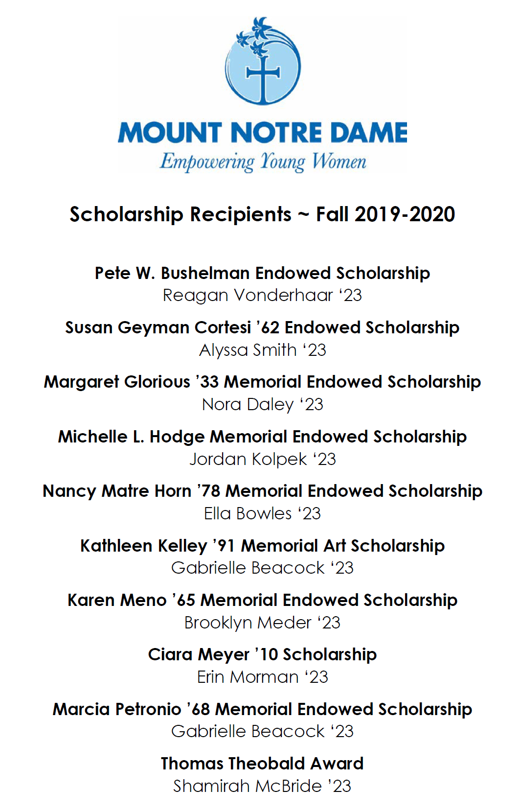Screen dimensions: 521x812
Task: Select the Thomas Theobald Award heading
Action: (x=262, y=764)
